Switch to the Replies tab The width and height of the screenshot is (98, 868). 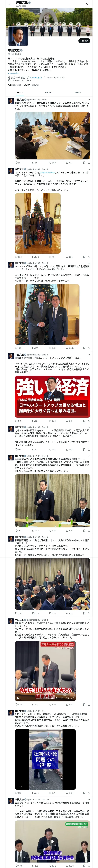coord(49,92)
